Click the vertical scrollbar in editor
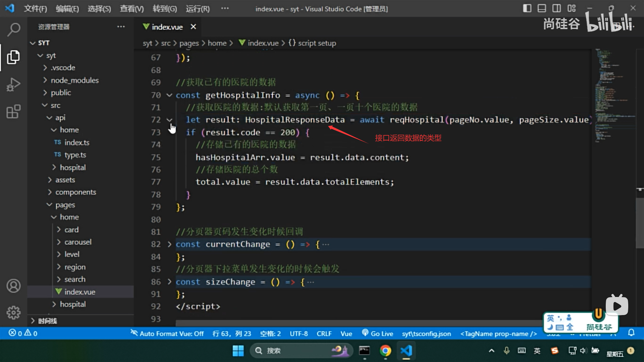The image size is (644, 362). [640, 223]
